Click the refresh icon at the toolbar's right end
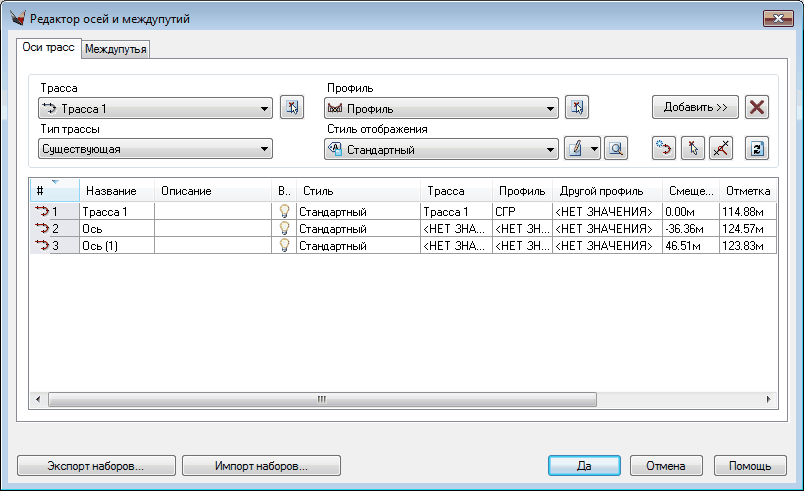The height and width of the screenshot is (491, 804). tap(757, 149)
